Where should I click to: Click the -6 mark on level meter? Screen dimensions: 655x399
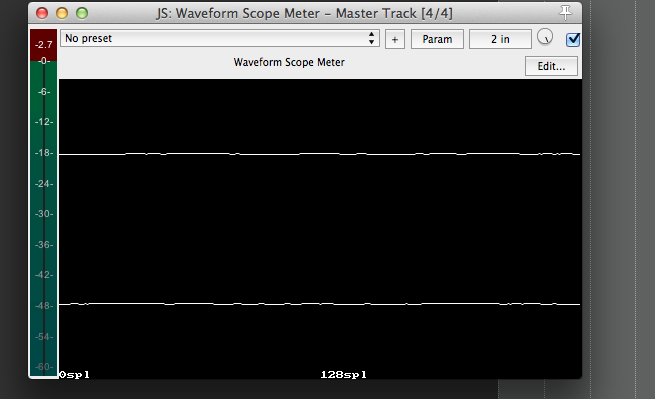point(44,92)
